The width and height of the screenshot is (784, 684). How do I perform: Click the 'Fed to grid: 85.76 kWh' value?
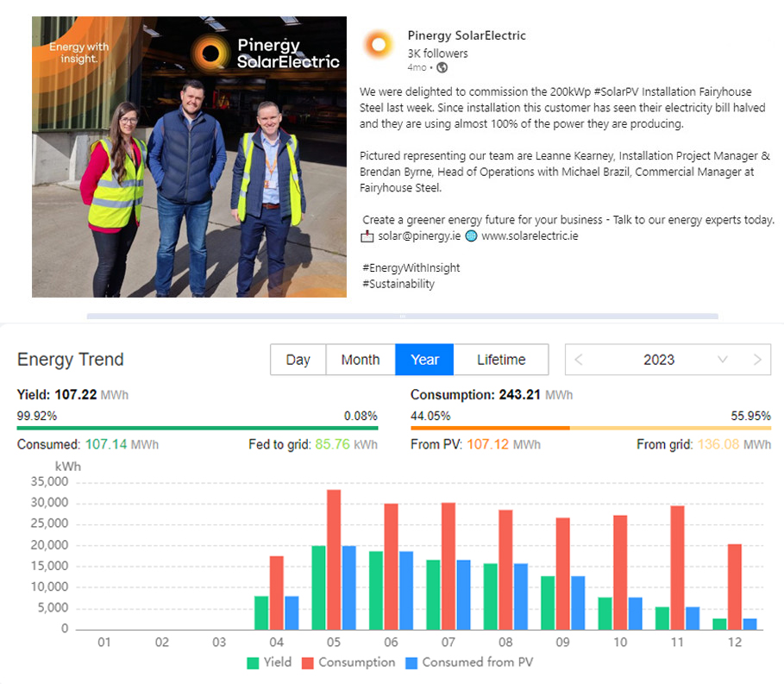pyautogui.click(x=313, y=444)
